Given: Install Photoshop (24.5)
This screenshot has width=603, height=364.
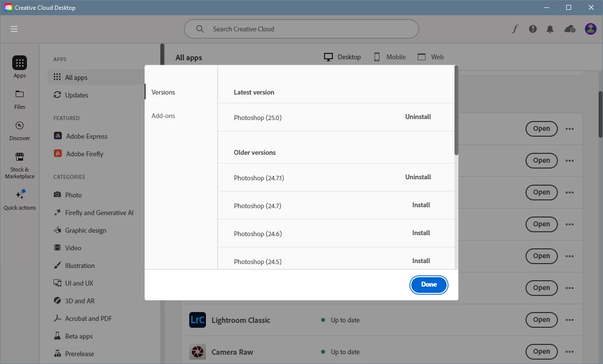Looking at the screenshot, I should (421, 261).
